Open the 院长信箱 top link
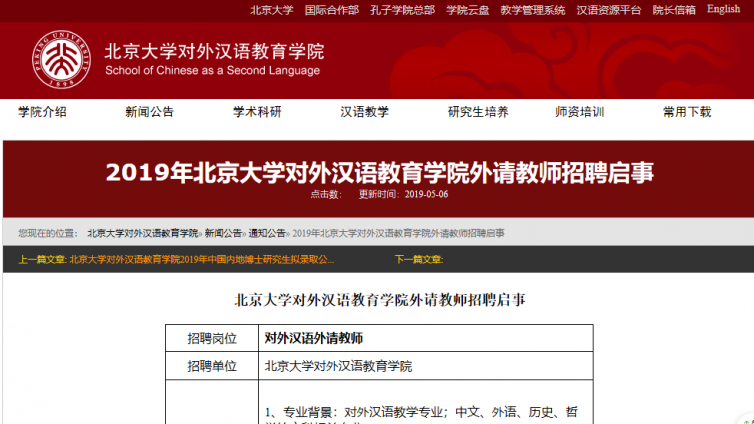 click(674, 10)
